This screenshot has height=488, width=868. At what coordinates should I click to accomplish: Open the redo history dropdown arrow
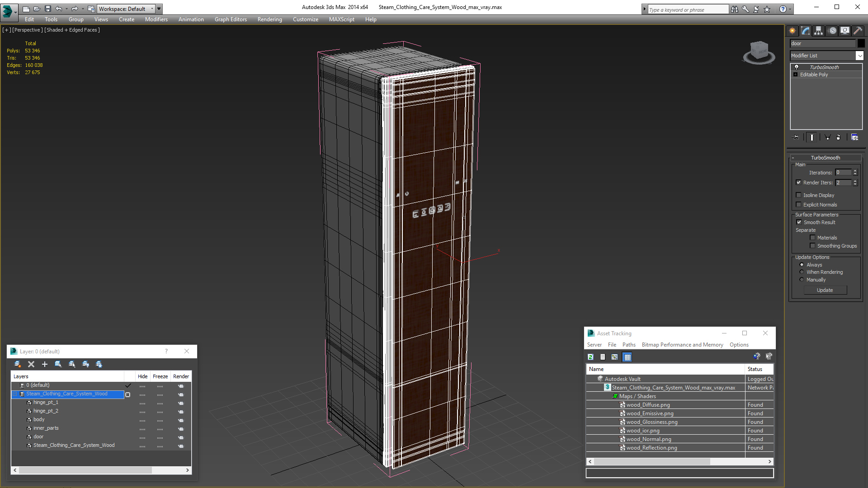[82, 9]
